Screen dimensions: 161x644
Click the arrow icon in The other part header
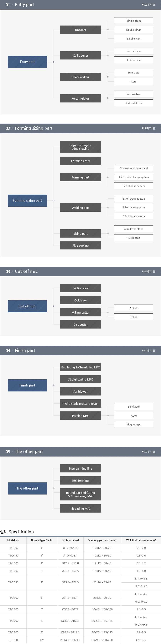tap(154, 452)
